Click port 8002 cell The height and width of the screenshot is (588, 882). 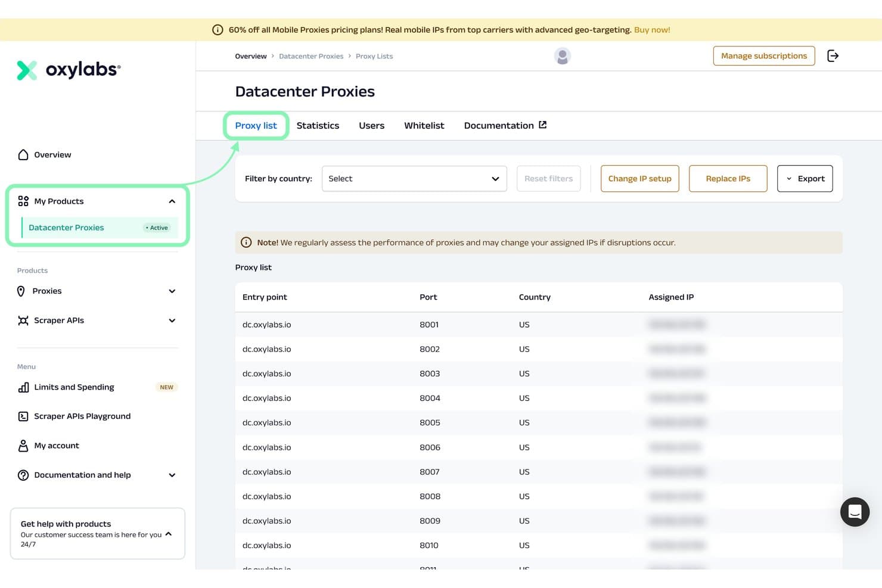[x=430, y=349]
